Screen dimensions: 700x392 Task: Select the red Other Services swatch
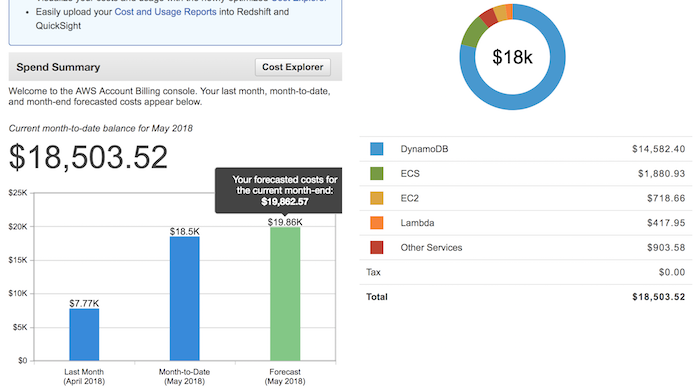tap(376, 247)
